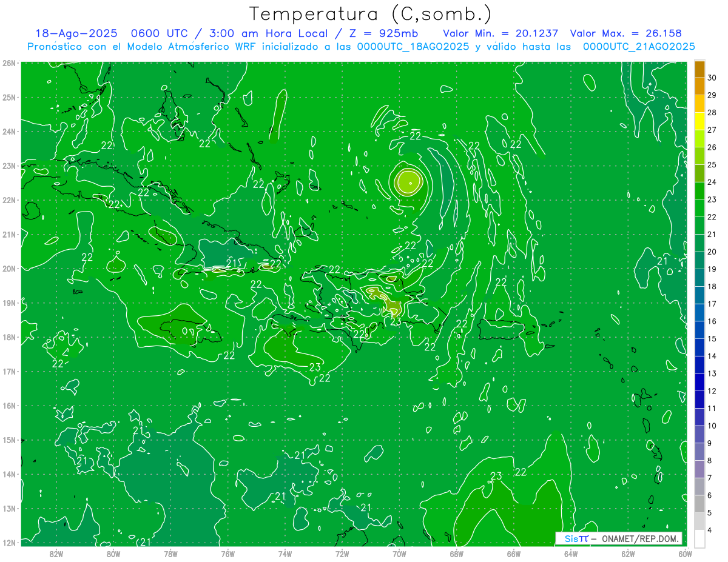Click the "3:00 am Hora Local" text
The image size is (728, 562).
coord(273,33)
